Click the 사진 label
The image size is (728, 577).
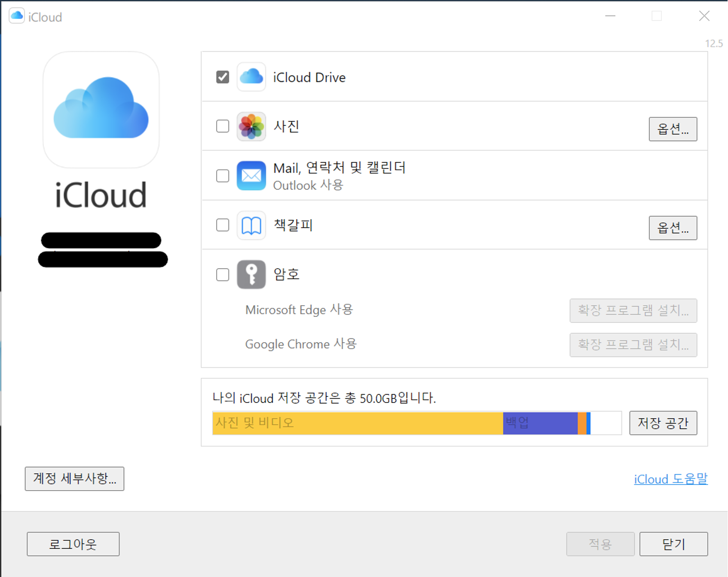tap(287, 126)
